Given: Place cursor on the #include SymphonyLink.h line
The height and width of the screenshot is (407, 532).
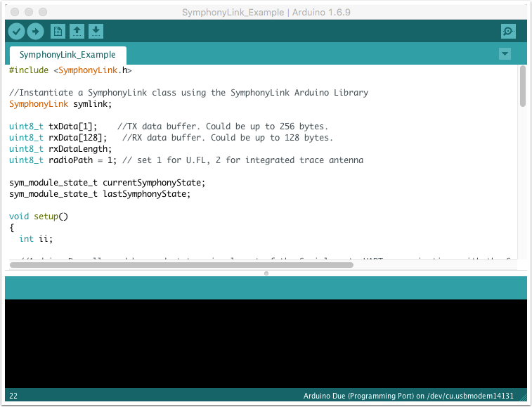Looking at the screenshot, I should click(70, 70).
